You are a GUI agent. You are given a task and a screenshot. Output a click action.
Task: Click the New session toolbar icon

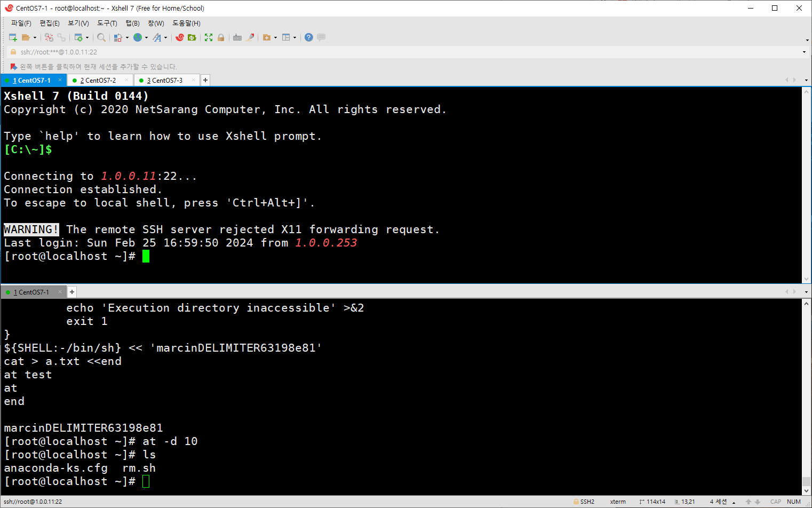point(13,37)
